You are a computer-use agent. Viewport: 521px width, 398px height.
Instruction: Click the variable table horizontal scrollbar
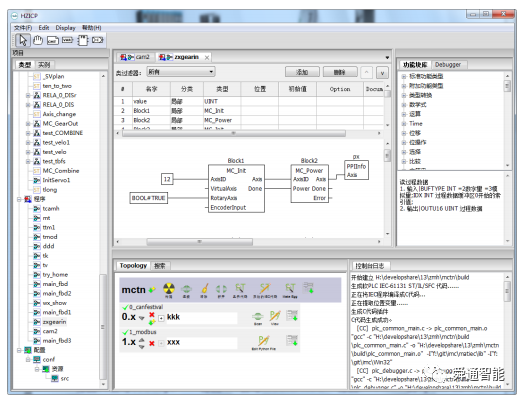click(234, 133)
